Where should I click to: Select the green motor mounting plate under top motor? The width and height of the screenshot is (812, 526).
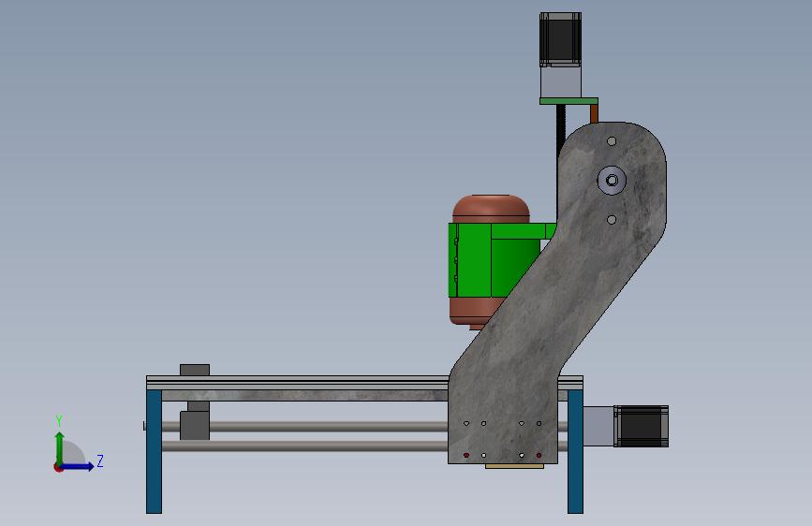(568, 101)
